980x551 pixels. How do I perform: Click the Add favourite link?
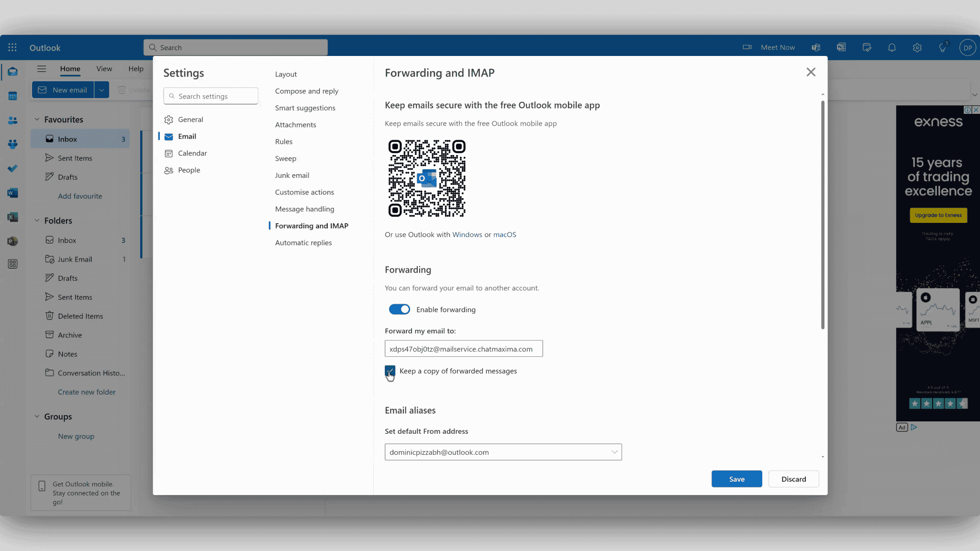click(x=80, y=196)
